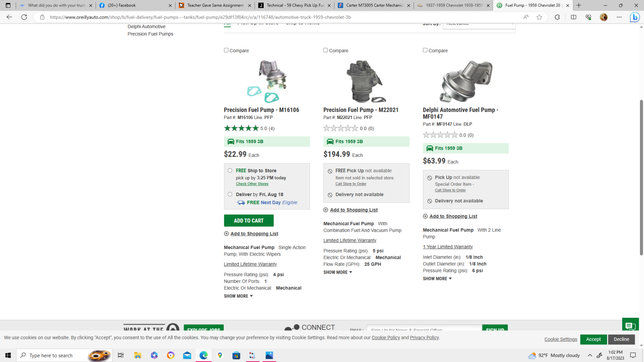Open Delphi Automotive Fuel Pump MF0147 title
The image size is (644, 362).
pyautogui.click(x=460, y=113)
